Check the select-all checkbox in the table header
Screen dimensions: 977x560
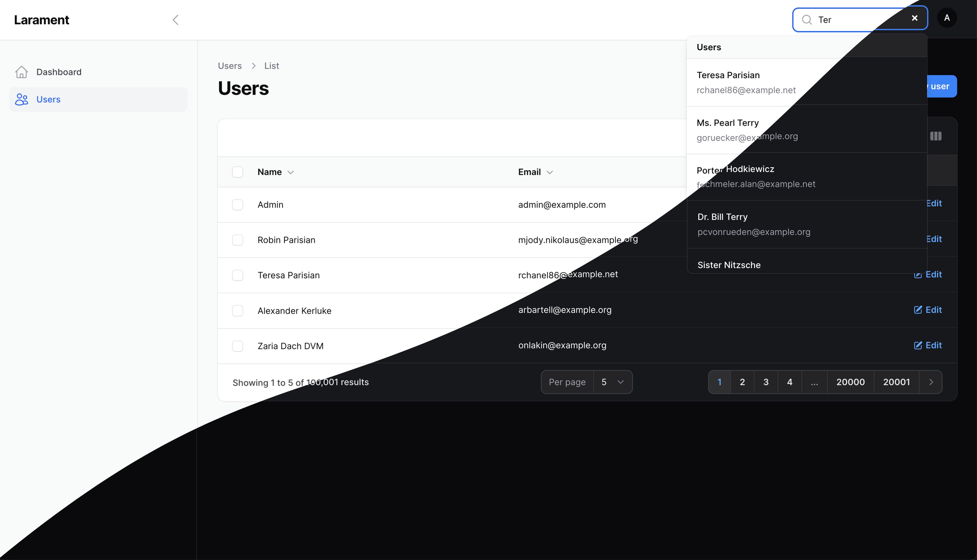[x=237, y=172]
